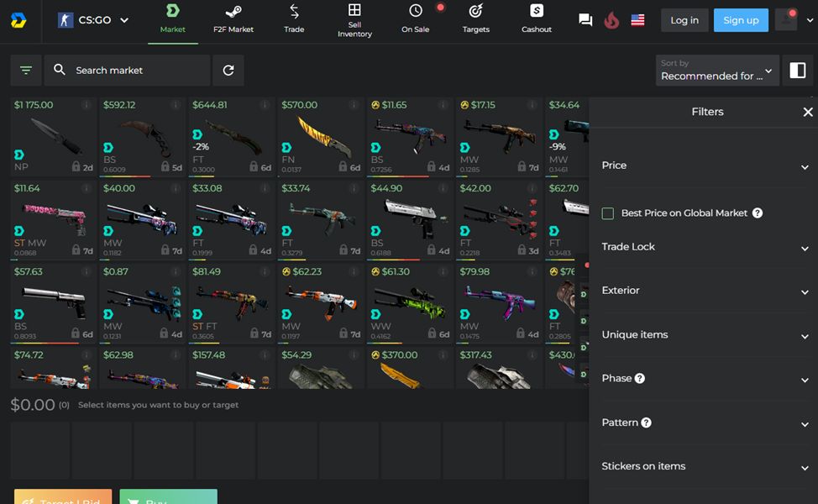Open the CS:GO game selector
Image resolution: width=818 pixels, height=504 pixels.
[92, 19]
